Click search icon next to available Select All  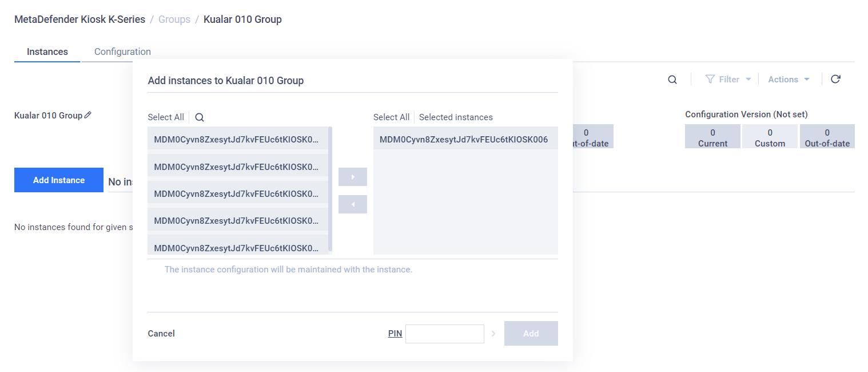[200, 117]
